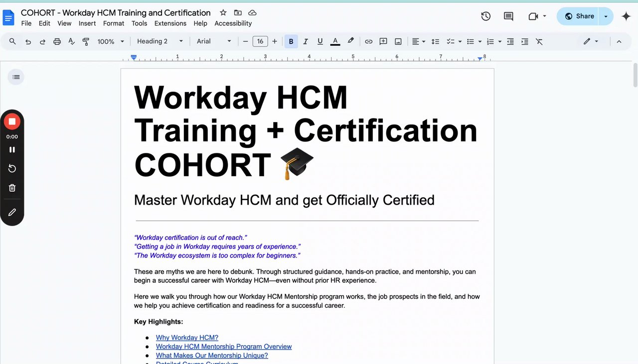Add a comment from the toolbar
This screenshot has width=638, height=364.
click(x=383, y=41)
